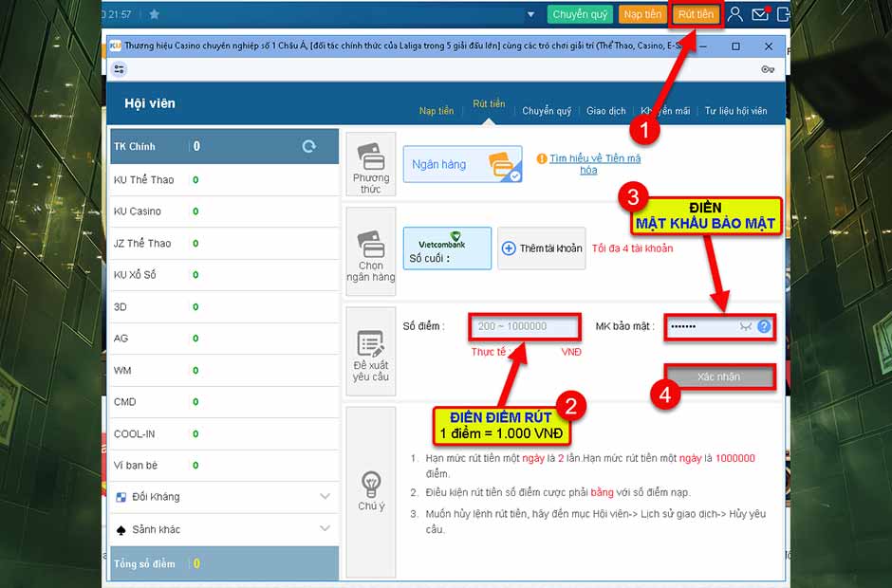Click the Hội viên header title
Screen dimensions: 892x588
click(150, 103)
